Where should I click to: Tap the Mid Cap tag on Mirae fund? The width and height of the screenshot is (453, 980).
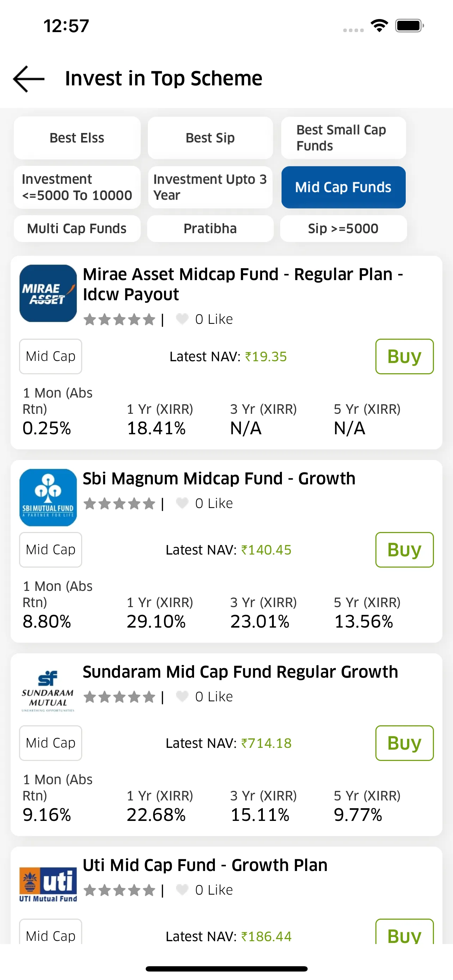[50, 356]
